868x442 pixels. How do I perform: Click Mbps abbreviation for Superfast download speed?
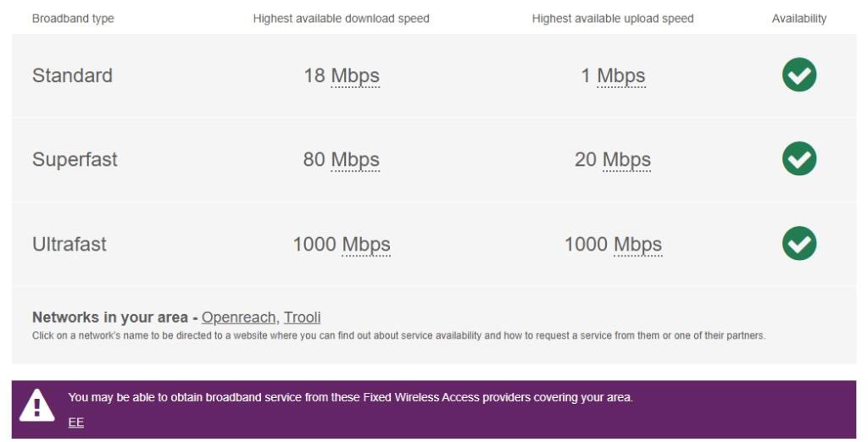(355, 160)
